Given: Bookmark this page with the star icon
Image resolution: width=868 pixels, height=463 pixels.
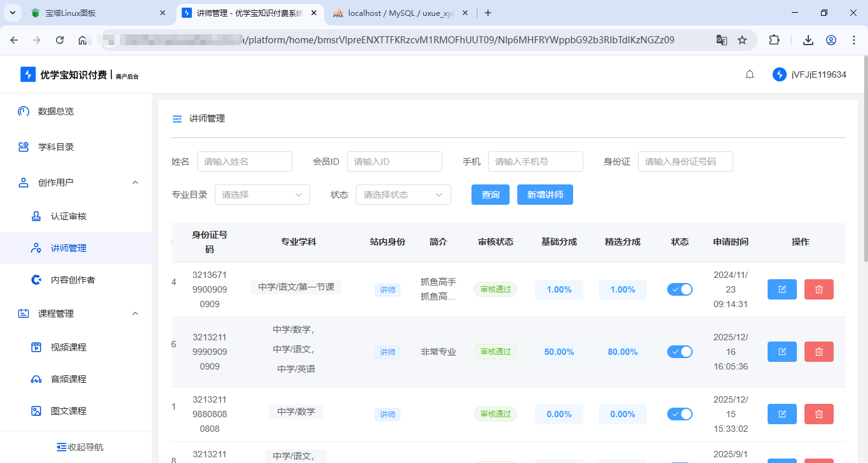Looking at the screenshot, I should [x=742, y=40].
